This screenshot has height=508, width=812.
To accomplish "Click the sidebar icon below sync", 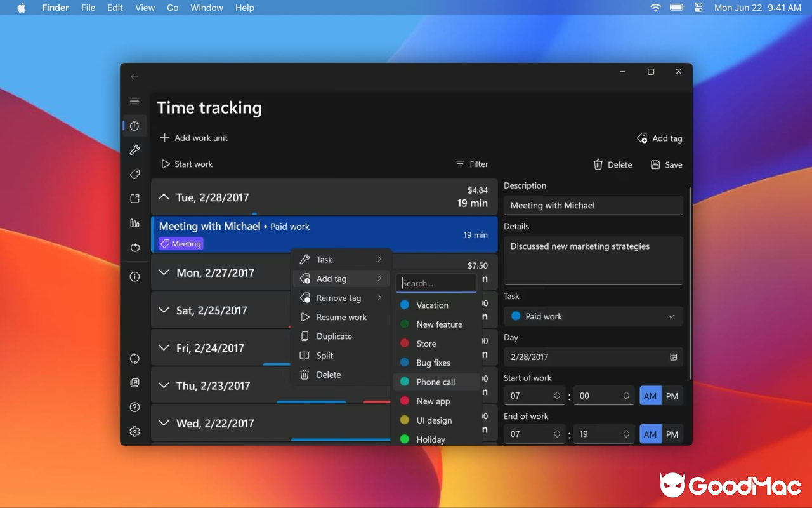I will point(134,383).
